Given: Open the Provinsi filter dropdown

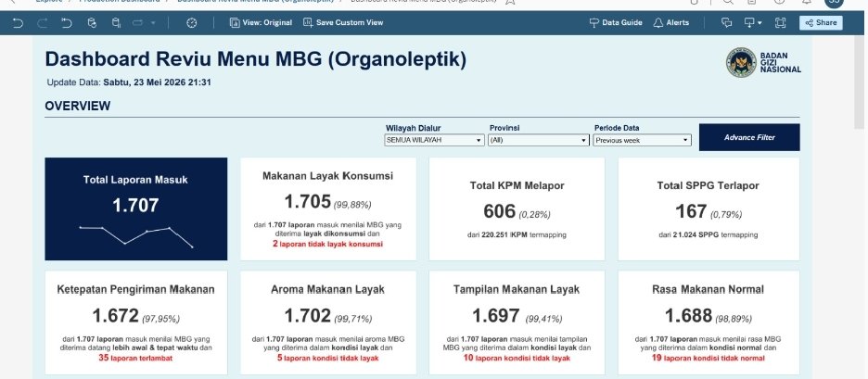Looking at the screenshot, I should click(x=539, y=141).
